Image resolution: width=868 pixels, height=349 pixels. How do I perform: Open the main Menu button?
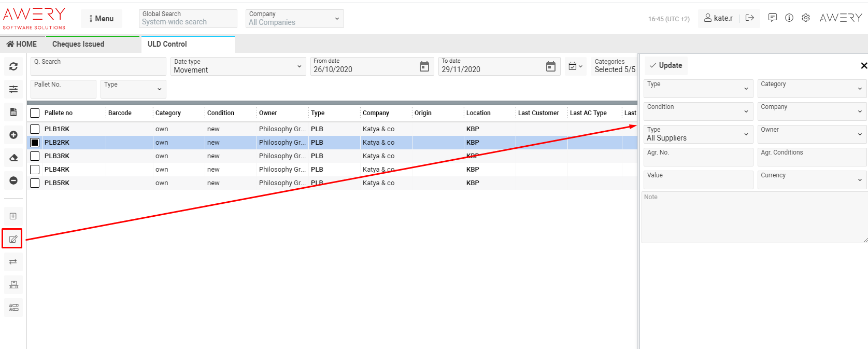pyautogui.click(x=102, y=19)
